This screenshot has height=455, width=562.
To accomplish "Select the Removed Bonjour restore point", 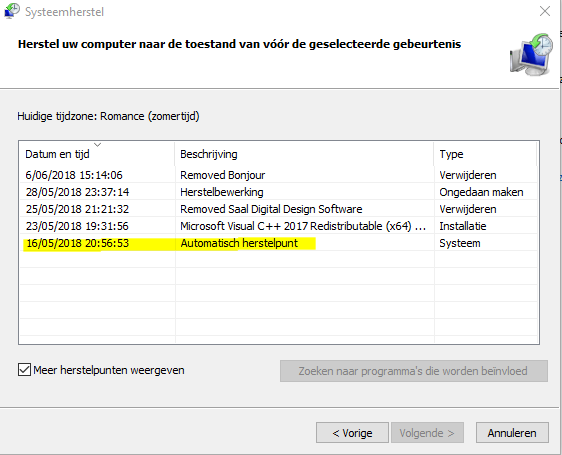I will click(278, 175).
